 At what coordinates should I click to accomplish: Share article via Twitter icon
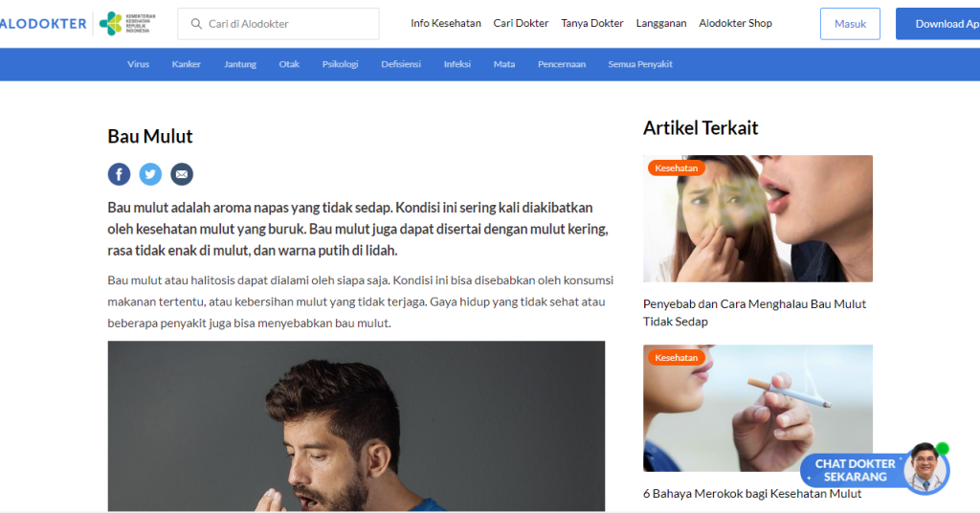pos(150,173)
